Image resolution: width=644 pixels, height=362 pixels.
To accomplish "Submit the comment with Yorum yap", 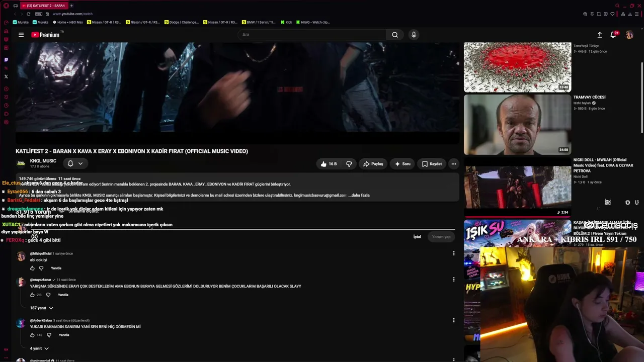I will [x=441, y=237].
